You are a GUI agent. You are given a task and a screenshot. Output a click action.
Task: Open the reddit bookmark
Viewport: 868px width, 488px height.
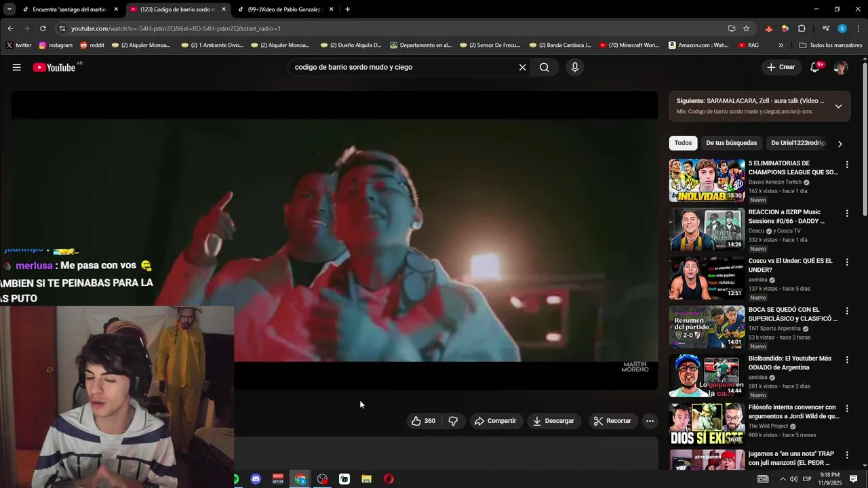click(92, 45)
